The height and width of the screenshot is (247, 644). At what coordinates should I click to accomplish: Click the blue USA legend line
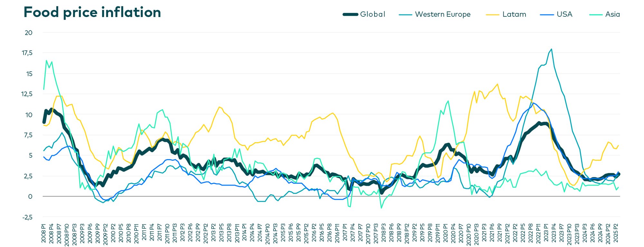547,14
